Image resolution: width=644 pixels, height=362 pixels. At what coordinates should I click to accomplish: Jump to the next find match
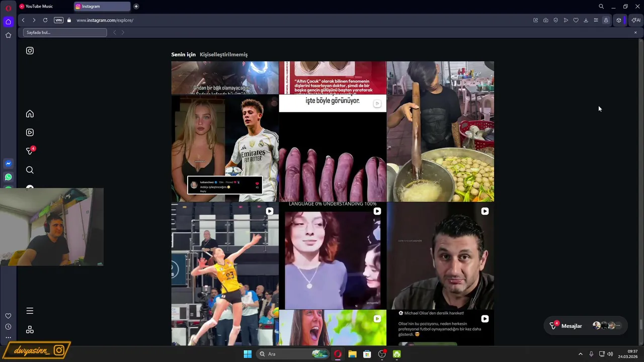(123, 33)
